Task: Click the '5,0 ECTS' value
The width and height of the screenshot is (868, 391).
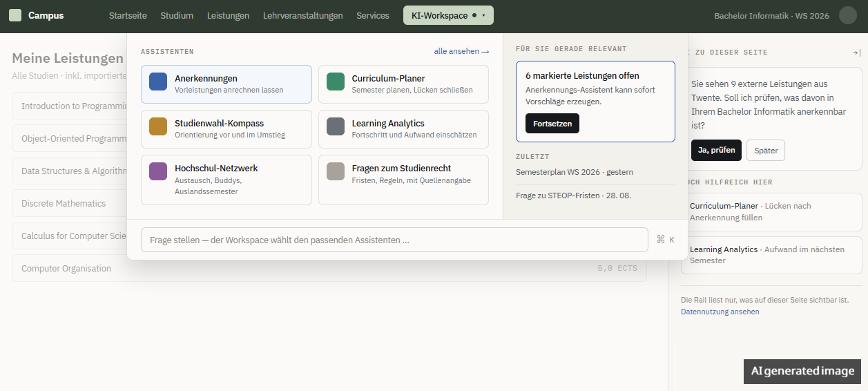Action: tap(617, 269)
